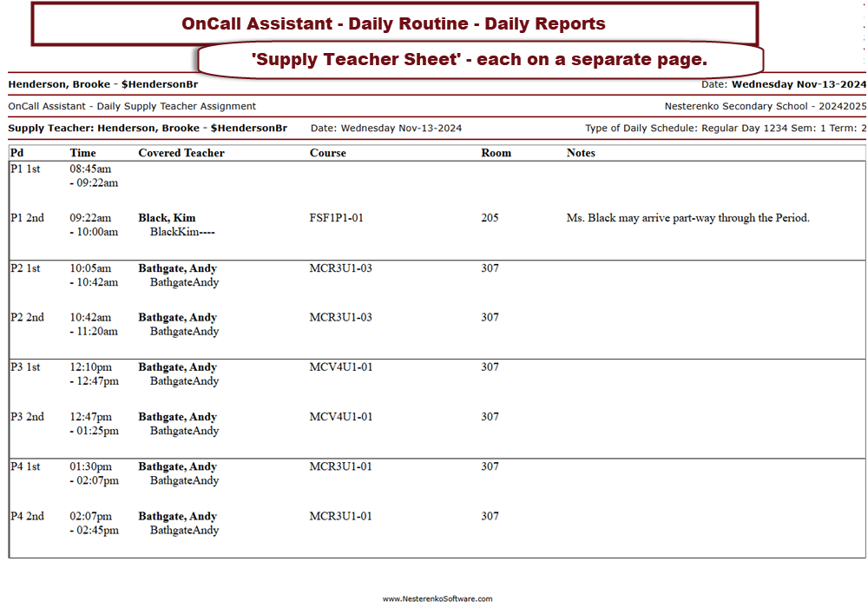Click the 'Notes' column header
The image size is (868, 608).
point(581,153)
